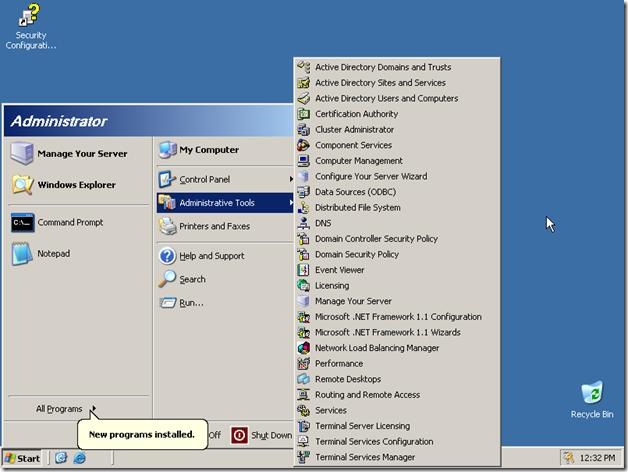Open My Computer from the Start menu
Image resolution: width=628 pixels, height=472 pixels.
pos(208,150)
